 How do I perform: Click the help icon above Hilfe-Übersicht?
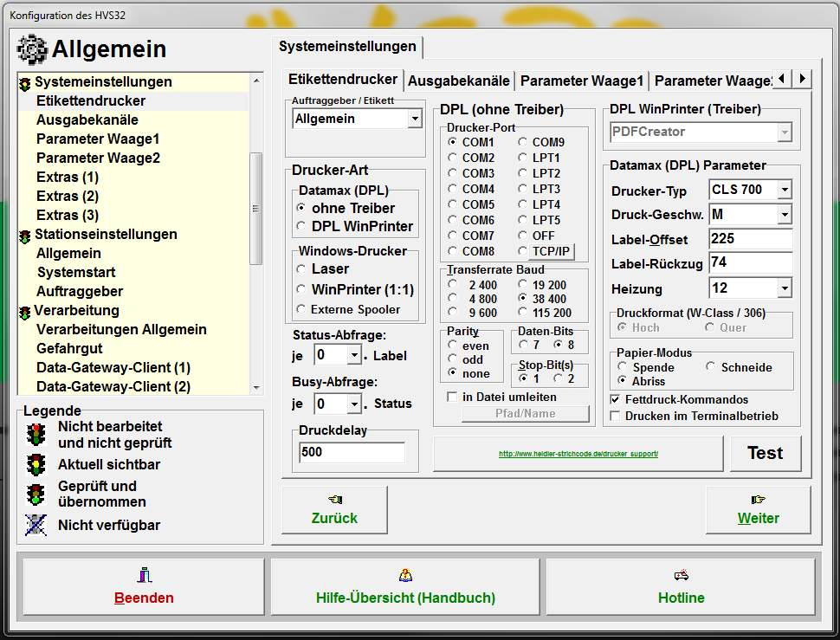point(405,575)
